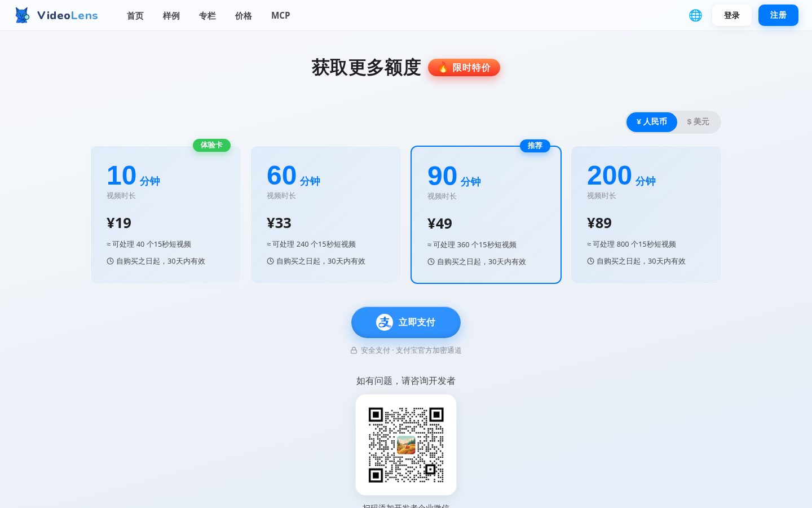Click the flame icon in 限时特价 badge

pos(443,68)
